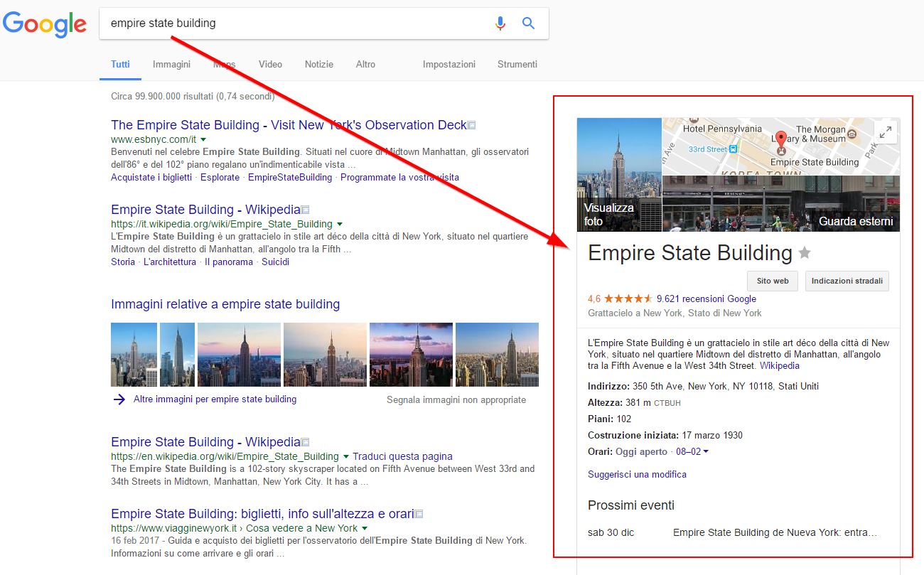Click the right arrow beside Altre immagini
The height and width of the screenshot is (575, 924).
click(x=119, y=399)
